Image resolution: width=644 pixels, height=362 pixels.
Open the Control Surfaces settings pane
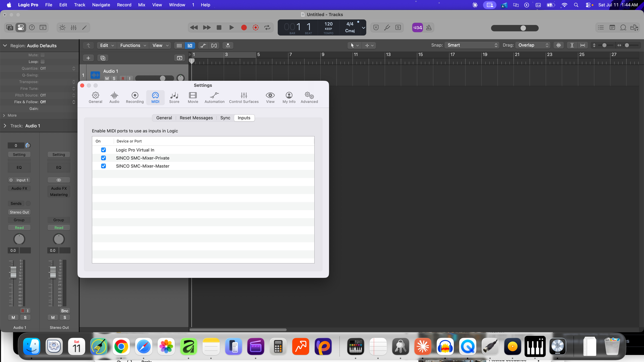(244, 97)
